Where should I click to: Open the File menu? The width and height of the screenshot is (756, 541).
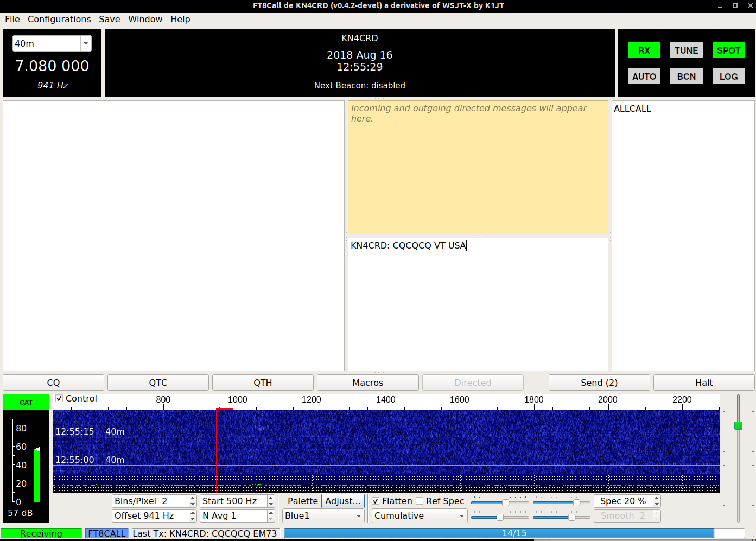(12, 19)
